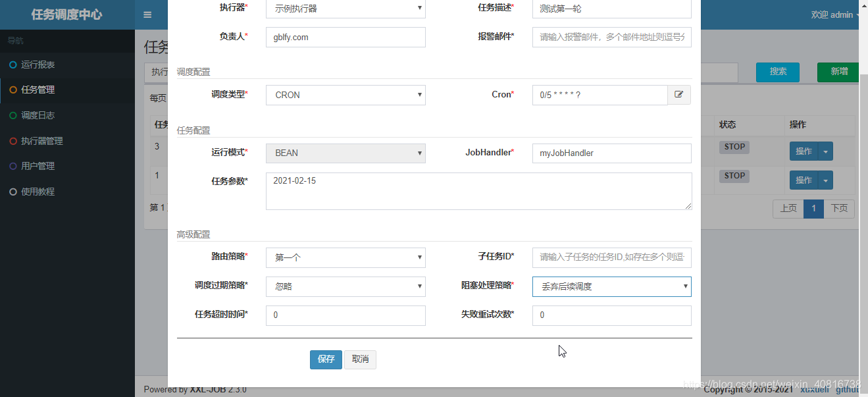Viewport: 868px width, 397px height.
Task: Click the 用户管理 sidebar circle icon
Action: tap(13, 166)
